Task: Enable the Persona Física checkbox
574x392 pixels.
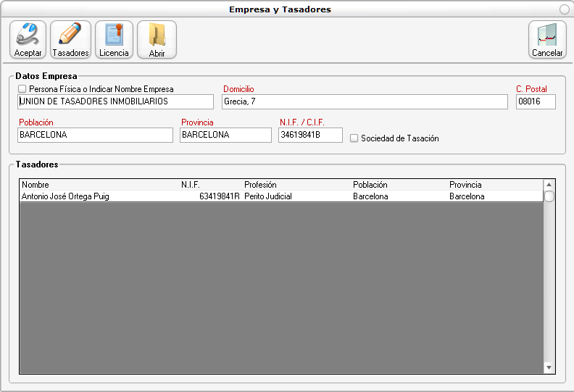Action: pyautogui.click(x=22, y=89)
